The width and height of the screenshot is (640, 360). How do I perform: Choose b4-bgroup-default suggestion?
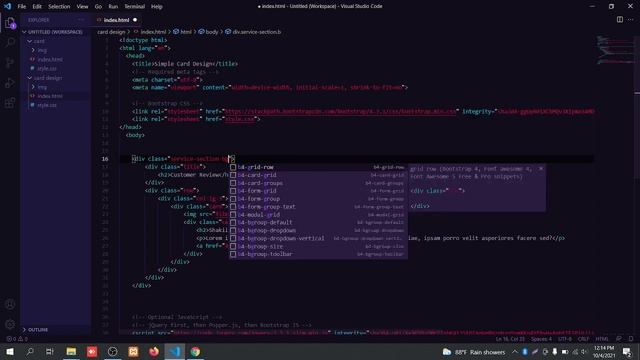point(318,222)
